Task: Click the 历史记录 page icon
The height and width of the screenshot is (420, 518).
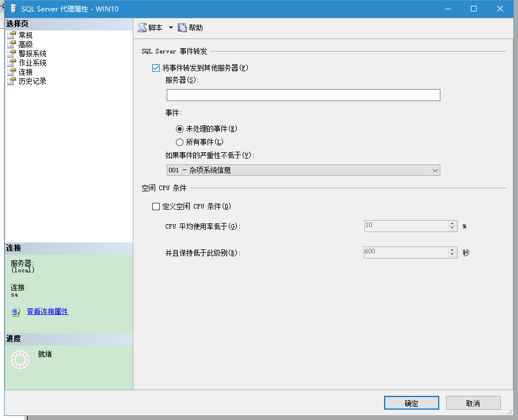Action: click(11, 81)
